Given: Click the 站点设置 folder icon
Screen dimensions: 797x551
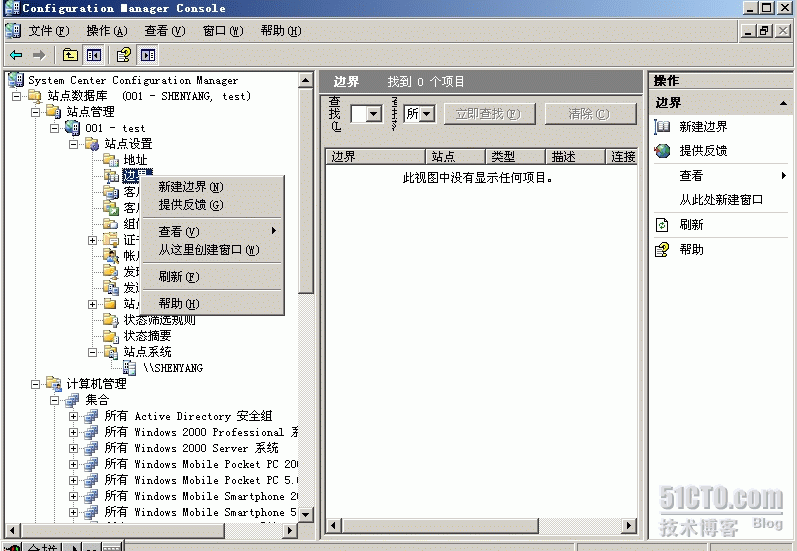Looking at the screenshot, I should pos(92,144).
